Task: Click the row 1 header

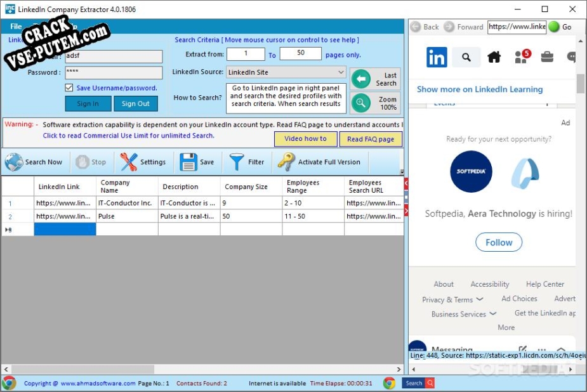Action: pyautogui.click(x=18, y=203)
